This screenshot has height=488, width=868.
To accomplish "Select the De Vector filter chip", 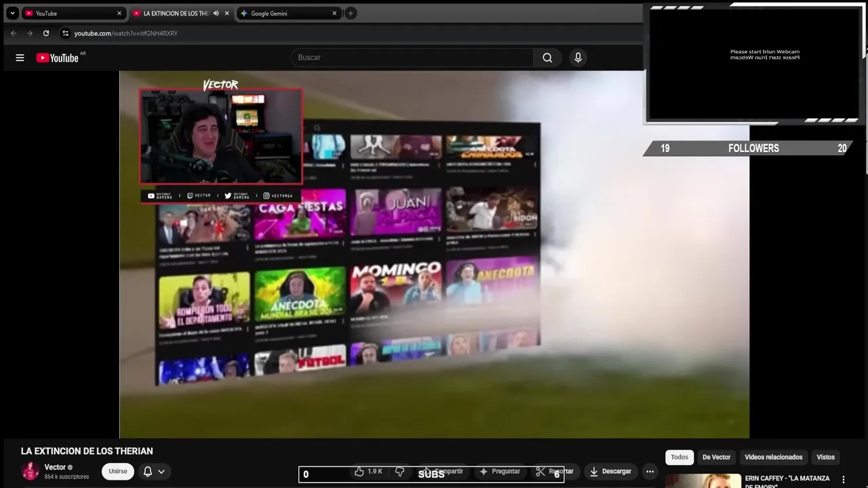I will [716, 457].
